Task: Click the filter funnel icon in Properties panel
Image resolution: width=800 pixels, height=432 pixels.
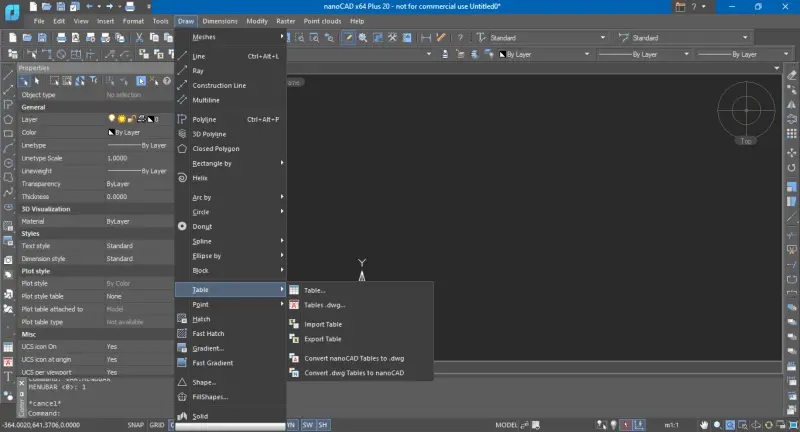Action: point(93,81)
